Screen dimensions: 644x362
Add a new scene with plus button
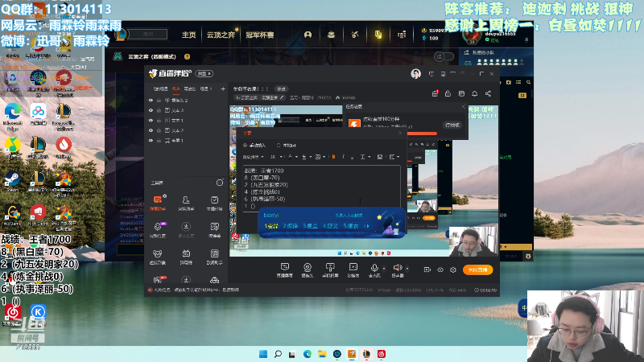(x=223, y=88)
